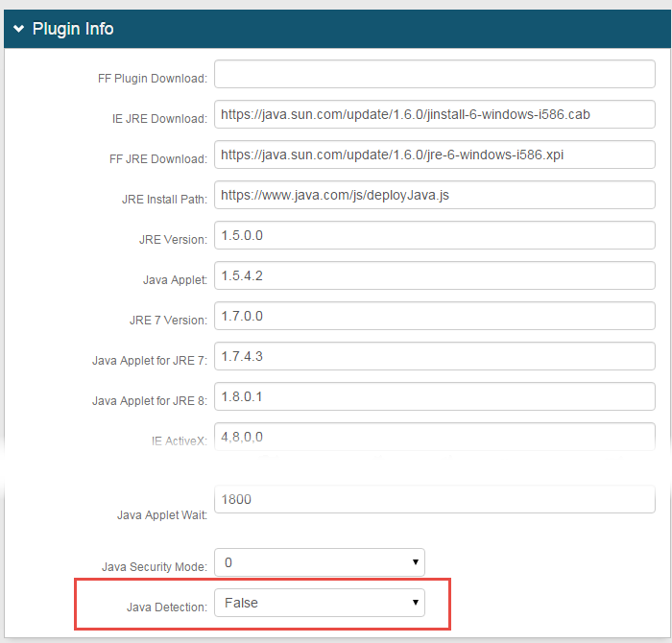The width and height of the screenshot is (672, 643).
Task: Click the IE JRE Download URL field
Action: coord(434,114)
